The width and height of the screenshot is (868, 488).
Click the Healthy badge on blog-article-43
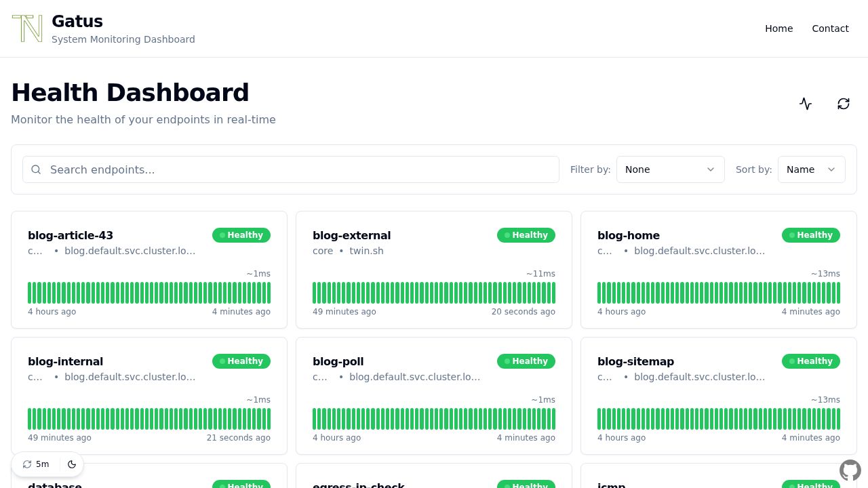pos(241,235)
